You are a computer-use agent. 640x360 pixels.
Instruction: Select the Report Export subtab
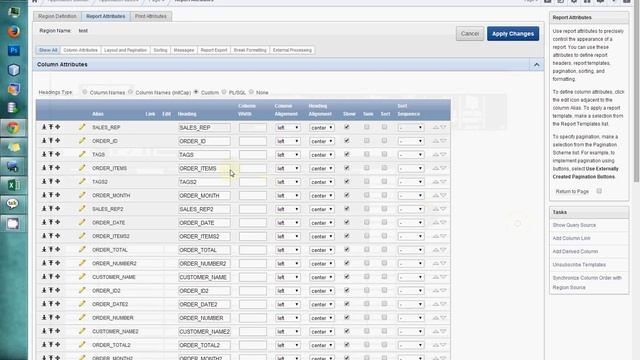coord(213,50)
